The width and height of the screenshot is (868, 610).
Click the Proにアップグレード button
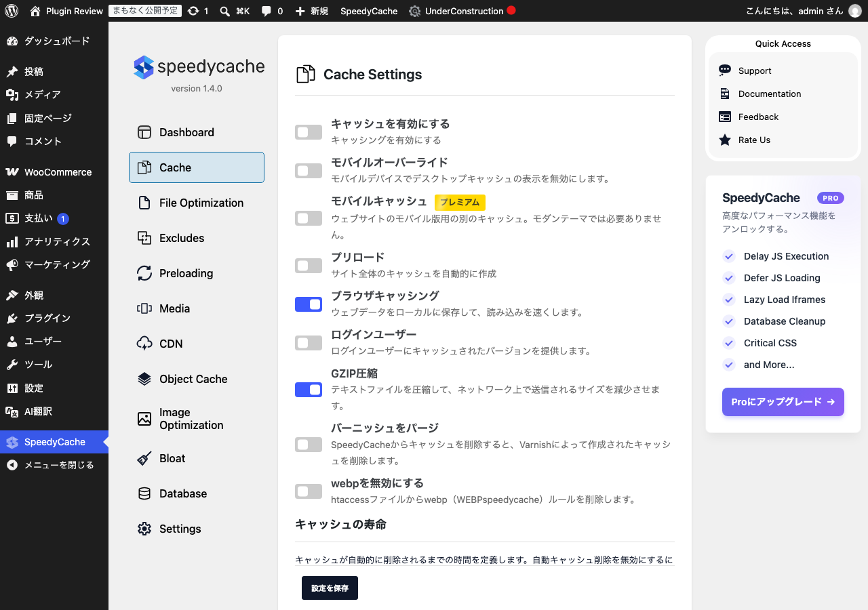[x=783, y=402]
